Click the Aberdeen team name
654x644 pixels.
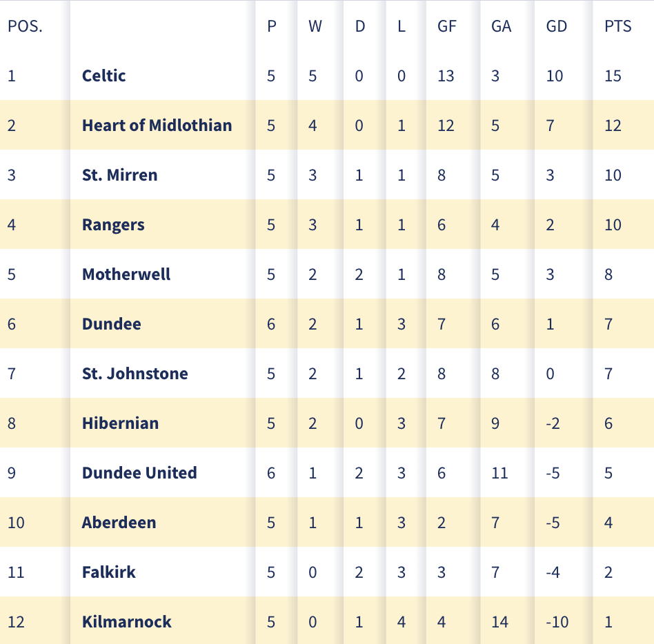(119, 522)
